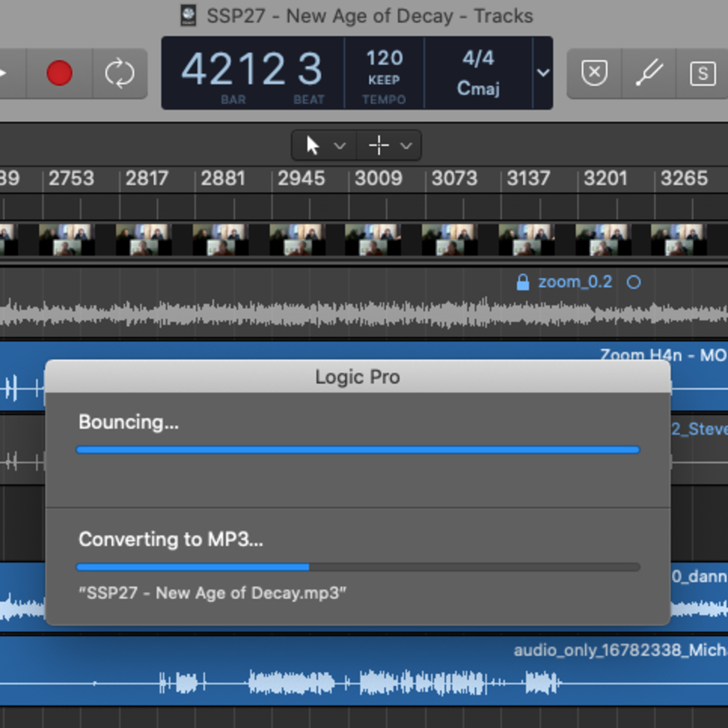The height and width of the screenshot is (728, 728).
Task: Toggle the Replace mode shield icon
Action: [594, 73]
